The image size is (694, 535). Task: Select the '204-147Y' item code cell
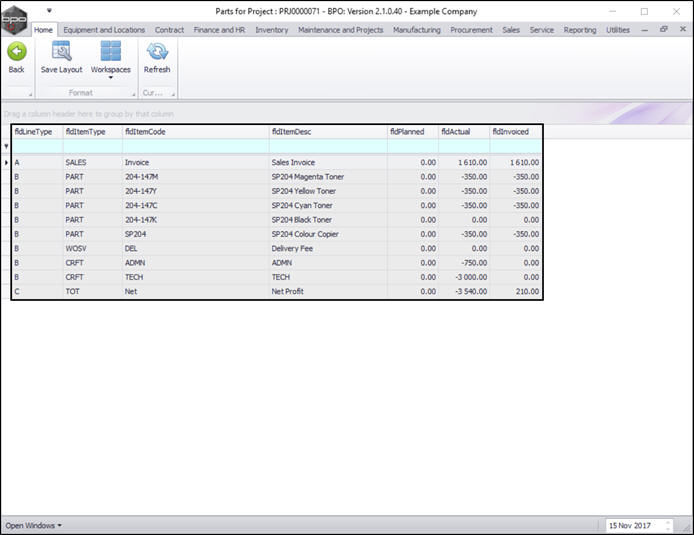pos(196,191)
